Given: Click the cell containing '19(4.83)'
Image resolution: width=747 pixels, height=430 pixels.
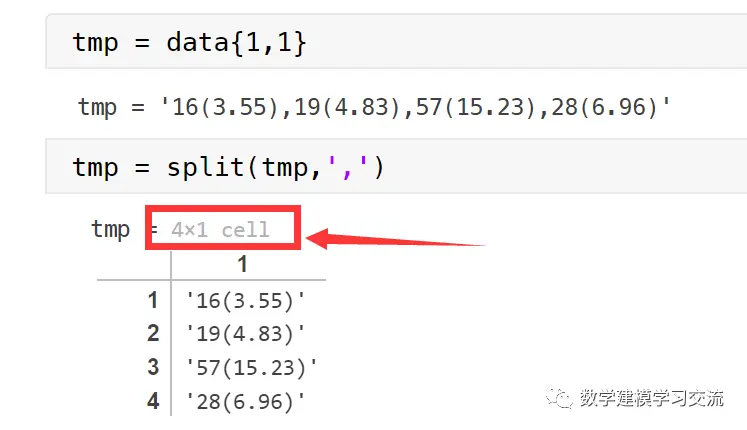Looking at the screenshot, I should (x=245, y=334).
